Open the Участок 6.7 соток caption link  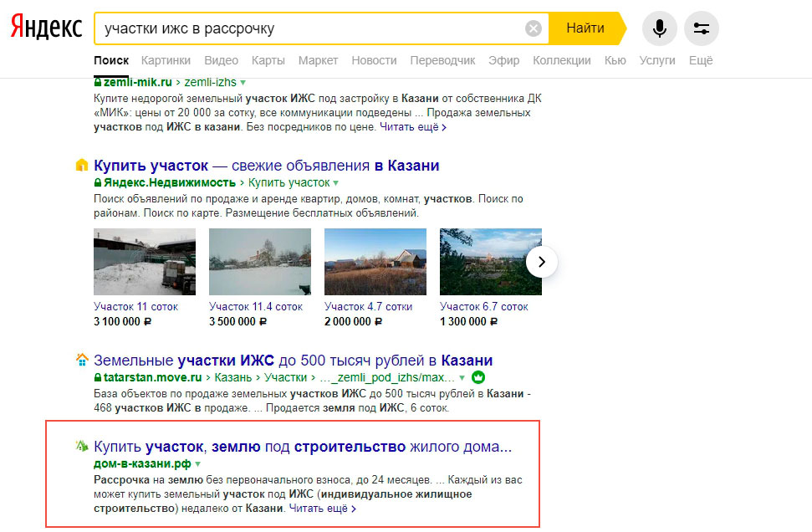(x=483, y=307)
